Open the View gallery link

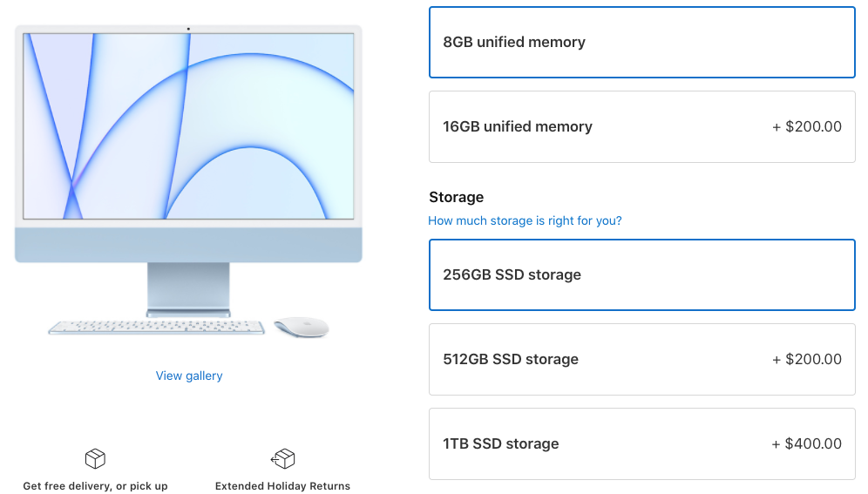pyautogui.click(x=189, y=376)
